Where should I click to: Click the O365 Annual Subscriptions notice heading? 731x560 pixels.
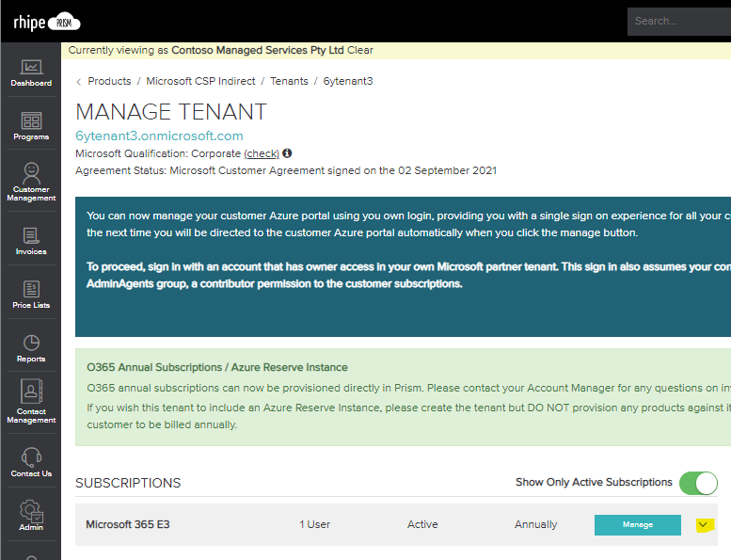(x=217, y=367)
